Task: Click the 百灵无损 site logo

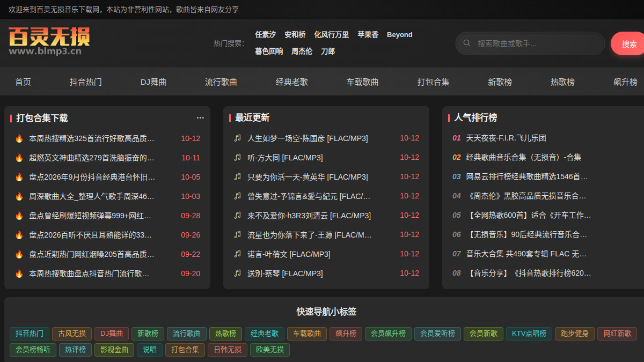Action: (49, 41)
